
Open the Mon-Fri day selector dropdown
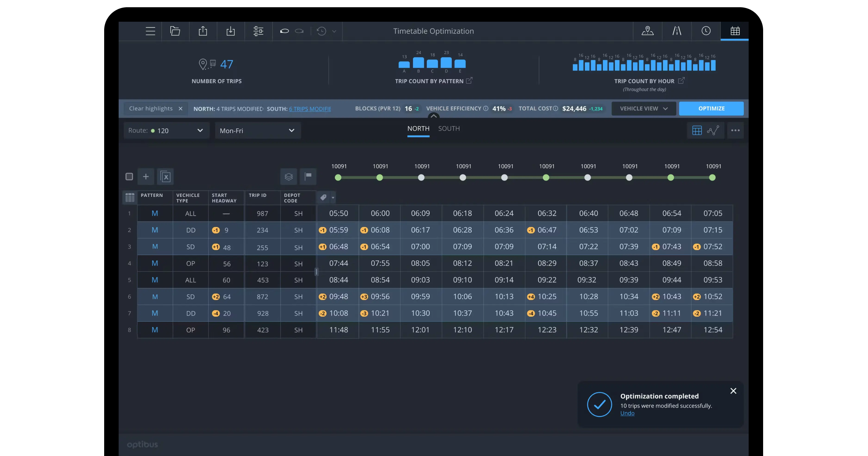pyautogui.click(x=258, y=130)
